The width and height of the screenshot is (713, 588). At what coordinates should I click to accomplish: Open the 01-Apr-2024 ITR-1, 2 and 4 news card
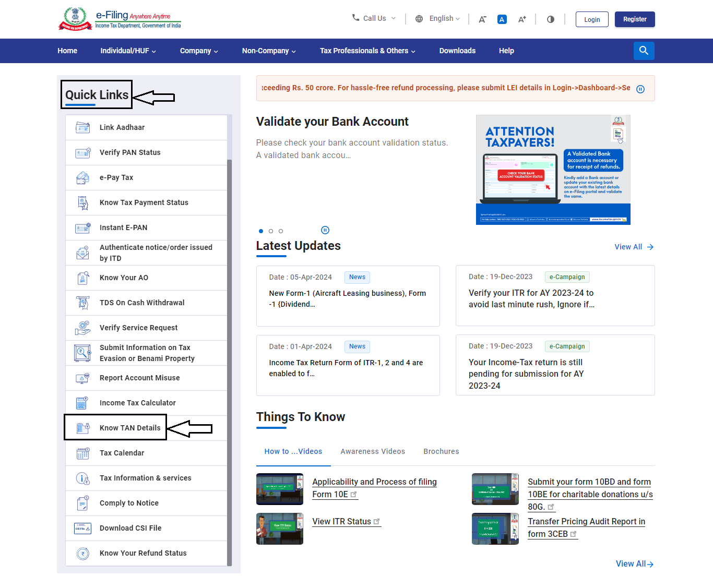click(x=348, y=365)
